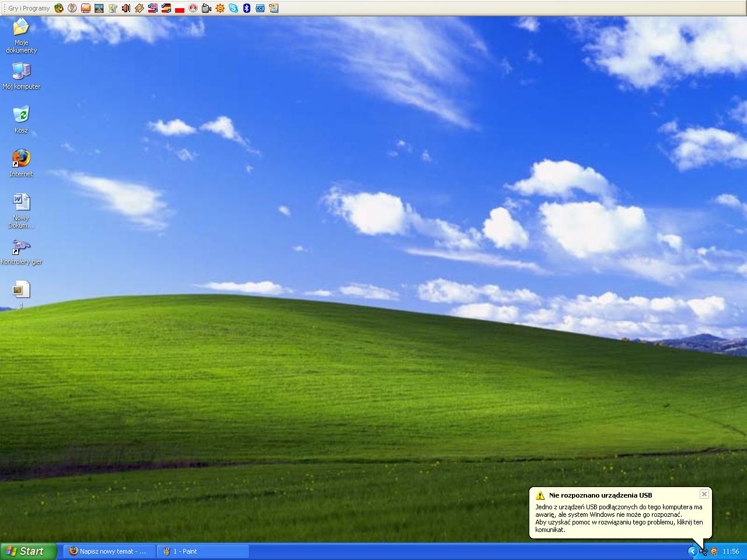This screenshot has height=560, width=747.
Task: Open the Start menu
Action: coord(29,551)
